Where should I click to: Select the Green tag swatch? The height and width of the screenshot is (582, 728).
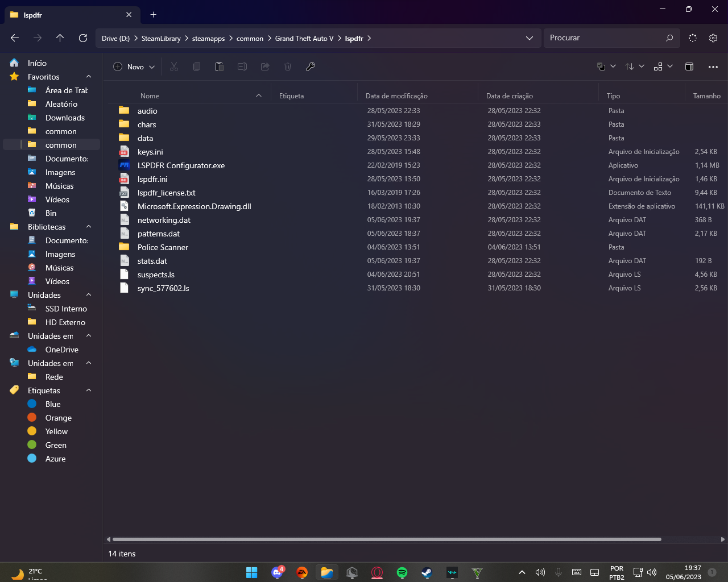tap(32, 445)
